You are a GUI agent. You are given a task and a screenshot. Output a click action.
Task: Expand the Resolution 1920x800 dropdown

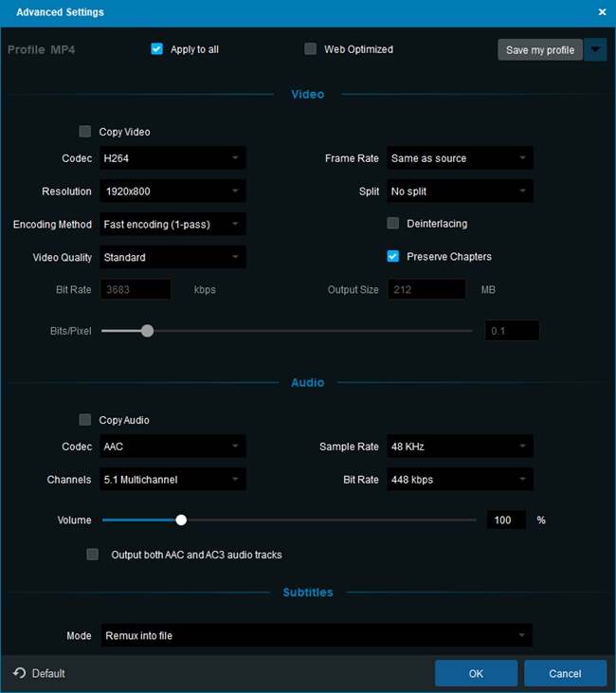(172, 191)
